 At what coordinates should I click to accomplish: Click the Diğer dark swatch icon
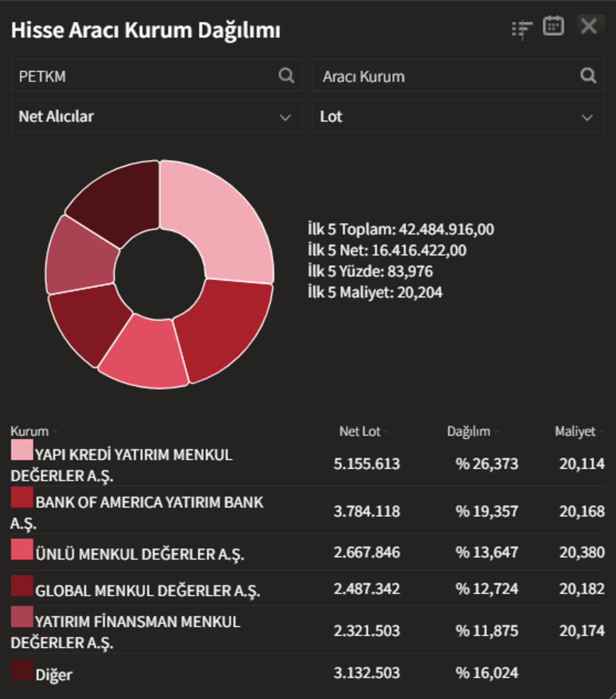coord(22,670)
